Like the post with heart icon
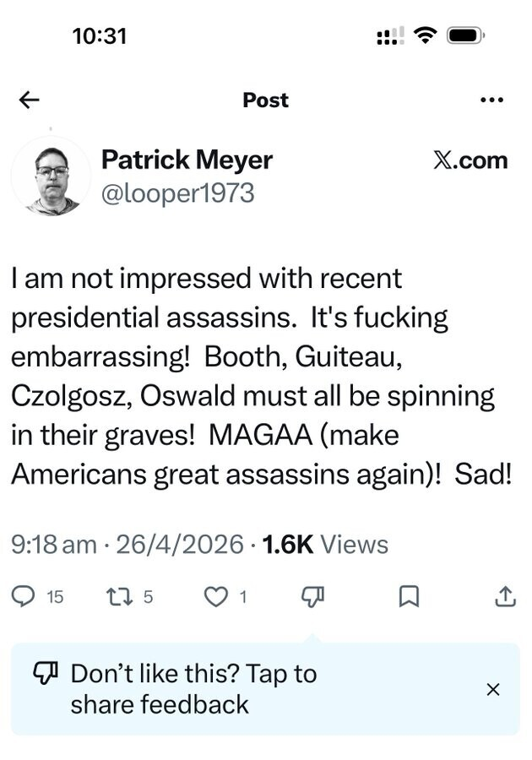This screenshot has height=760, width=532. 217,597
